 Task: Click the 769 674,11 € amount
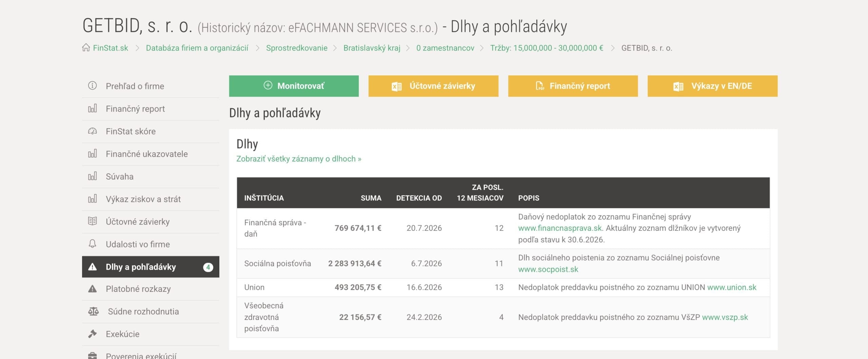(358, 228)
